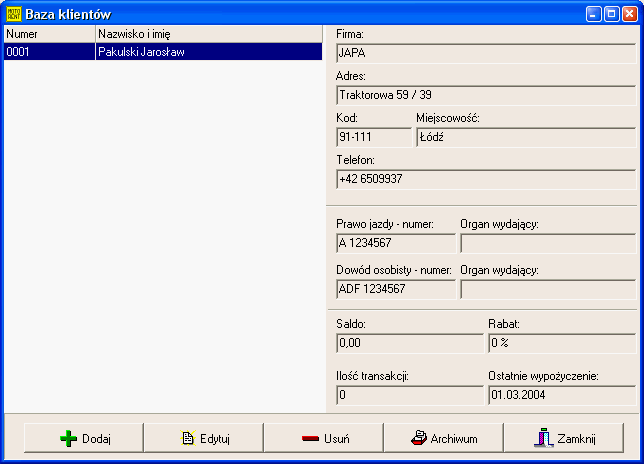Click the Kod field 91-111
This screenshot has height=464, width=644.
click(374, 137)
